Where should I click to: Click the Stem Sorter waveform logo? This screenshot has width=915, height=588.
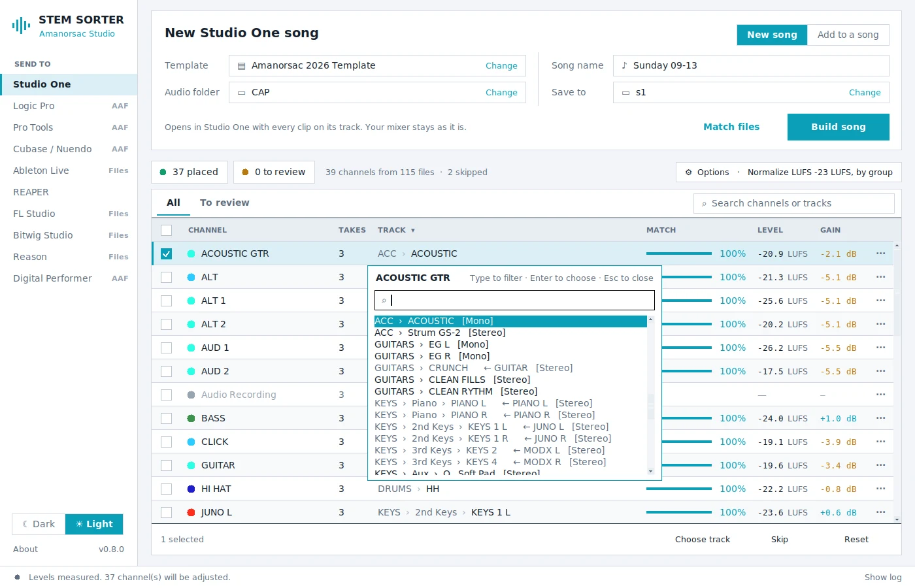pos(21,25)
